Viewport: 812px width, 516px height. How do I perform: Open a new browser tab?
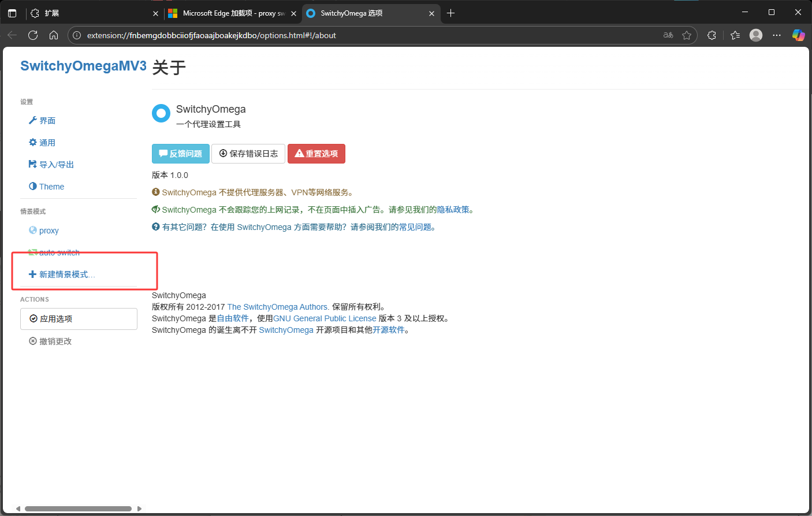(x=451, y=13)
